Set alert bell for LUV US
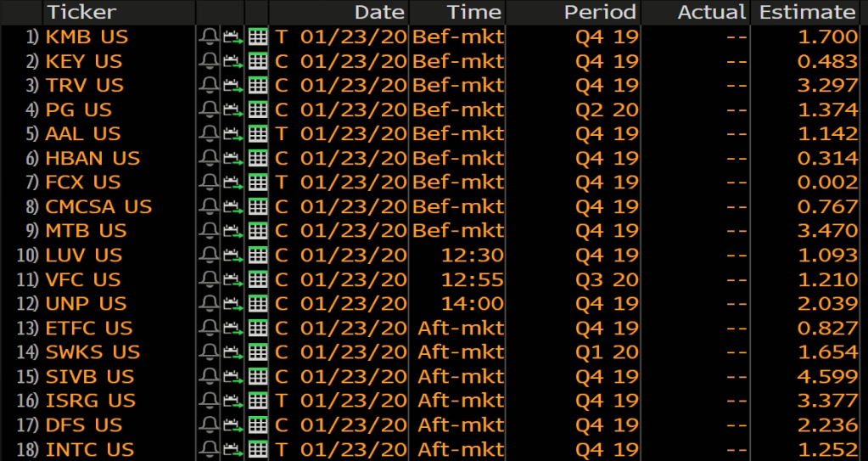868x461 pixels. click(210, 256)
